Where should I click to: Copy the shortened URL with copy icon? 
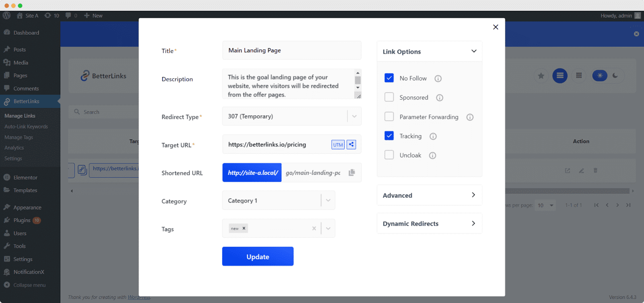352,172
